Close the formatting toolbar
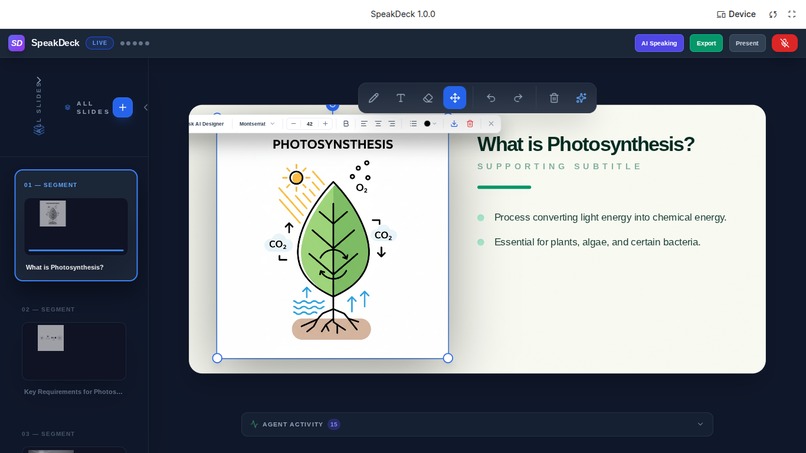806x453 pixels. tap(491, 123)
